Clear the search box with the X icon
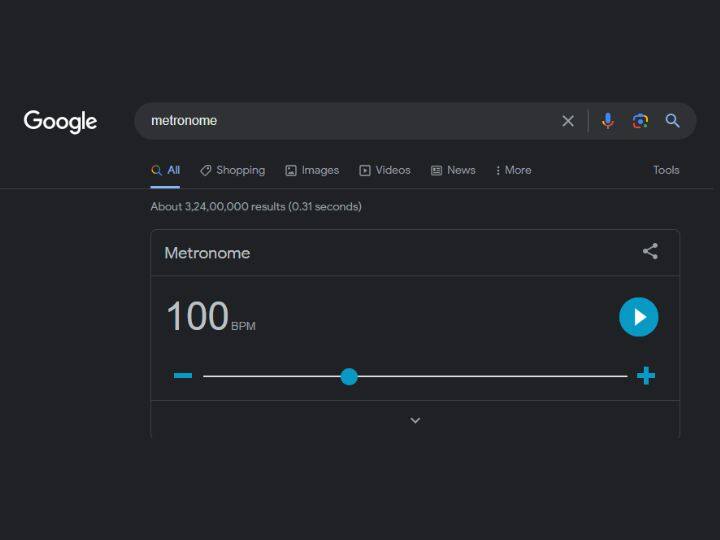This screenshot has height=540, width=720. click(x=568, y=121)
